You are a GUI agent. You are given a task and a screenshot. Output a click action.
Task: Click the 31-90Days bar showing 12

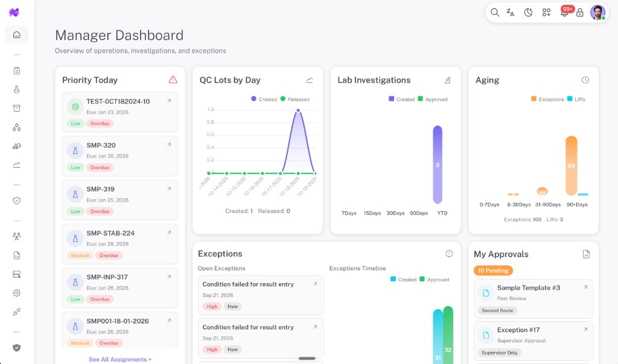pyautogui.click(x=543, y=192)
